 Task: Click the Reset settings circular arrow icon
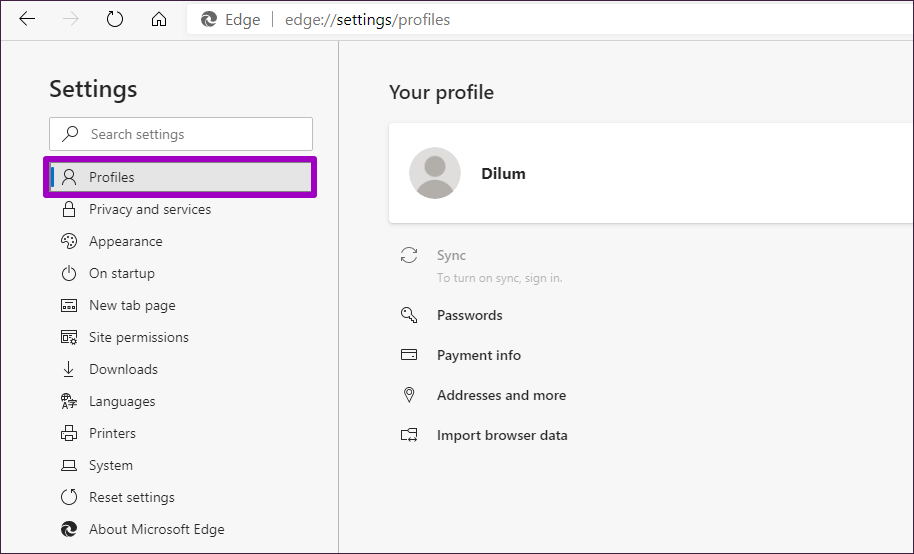click(x=69, y=497)
